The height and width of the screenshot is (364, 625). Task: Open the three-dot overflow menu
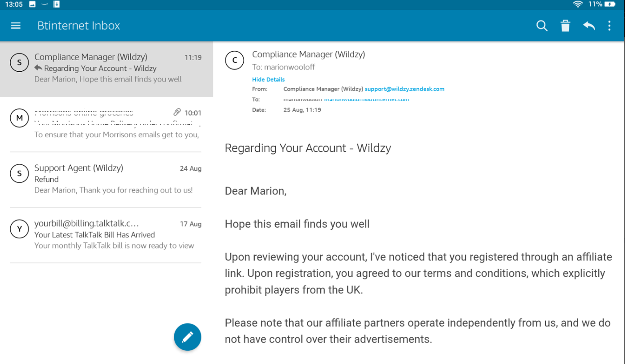(x=609, y=26)
